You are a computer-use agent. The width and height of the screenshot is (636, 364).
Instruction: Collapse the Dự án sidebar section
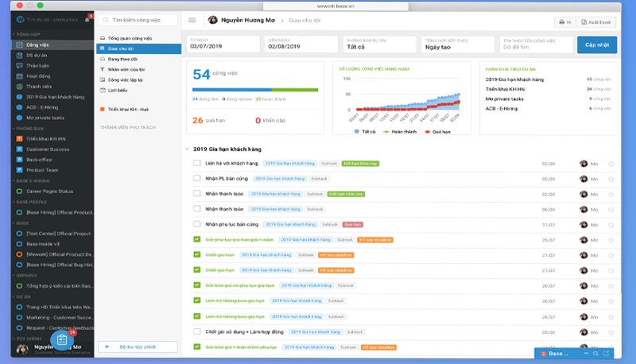(x=21, y=296)
